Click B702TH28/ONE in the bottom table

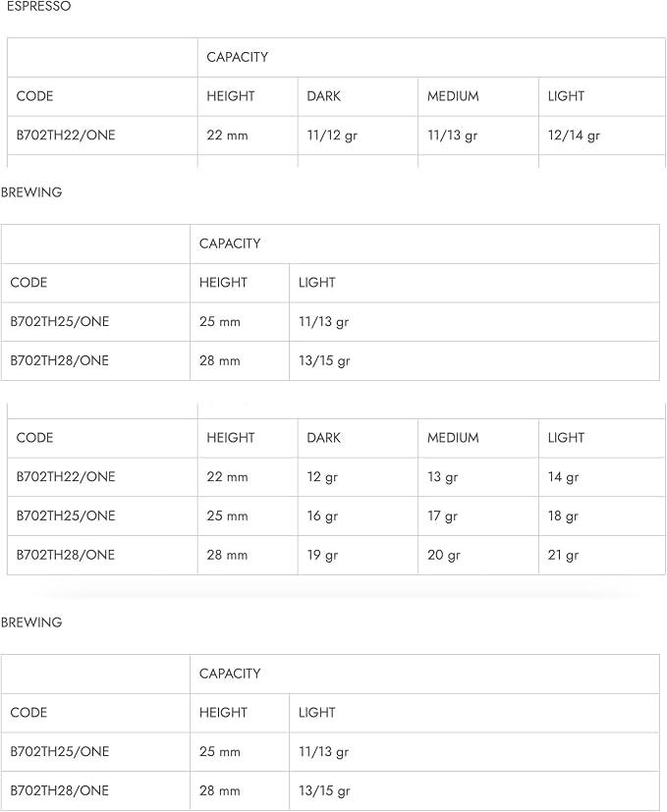(60, 790)
